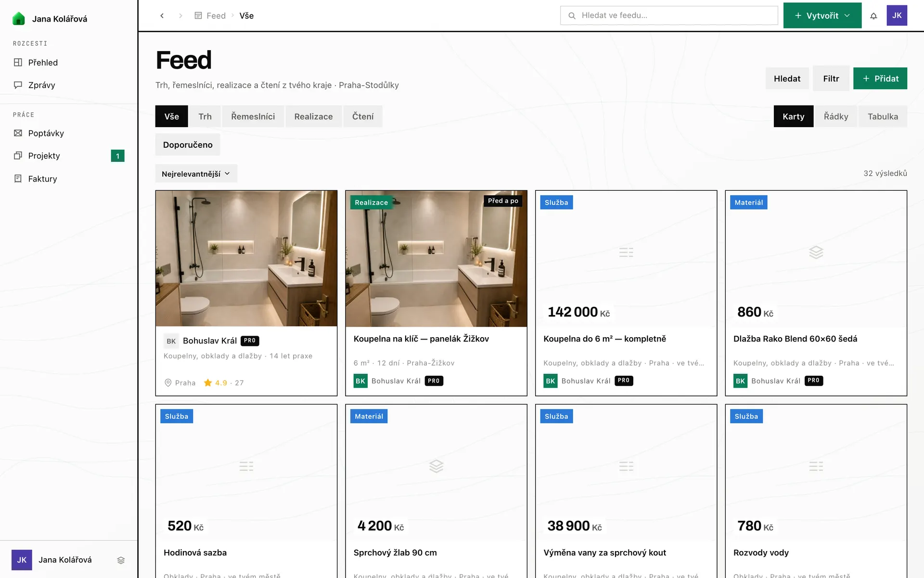Switch view to Řádky
The image size is (924, 578).
coord(836,117)
